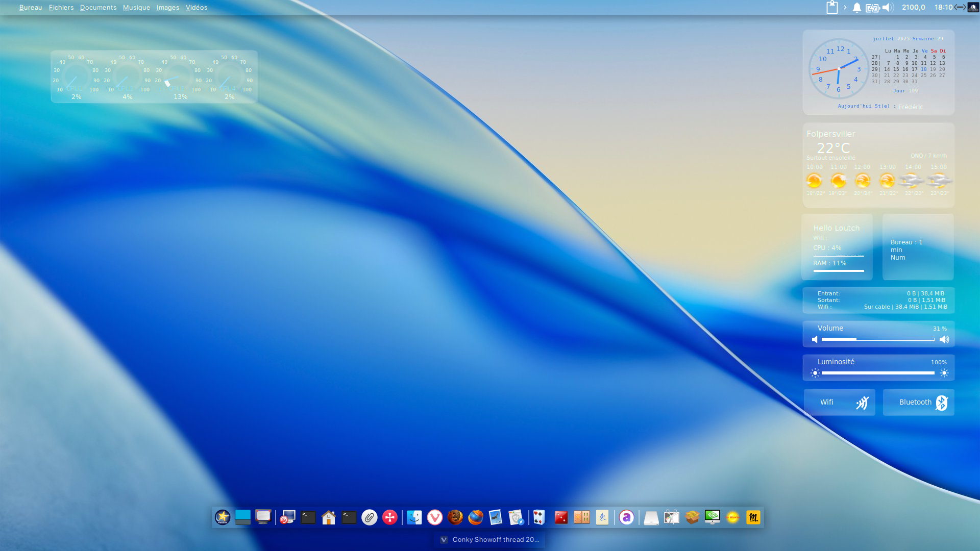980x551 pixels.
Task: Click the 'RAM : 11%' readout
Action: pyautogui.click(x=829, y=263)
